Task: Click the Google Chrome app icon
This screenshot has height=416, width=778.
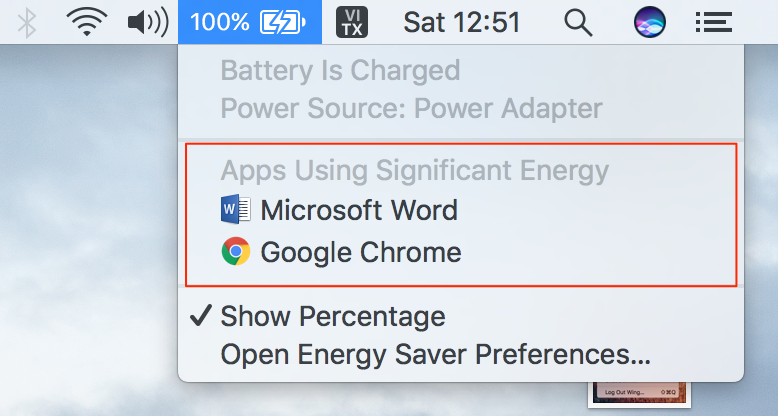Action: [236, 251]
